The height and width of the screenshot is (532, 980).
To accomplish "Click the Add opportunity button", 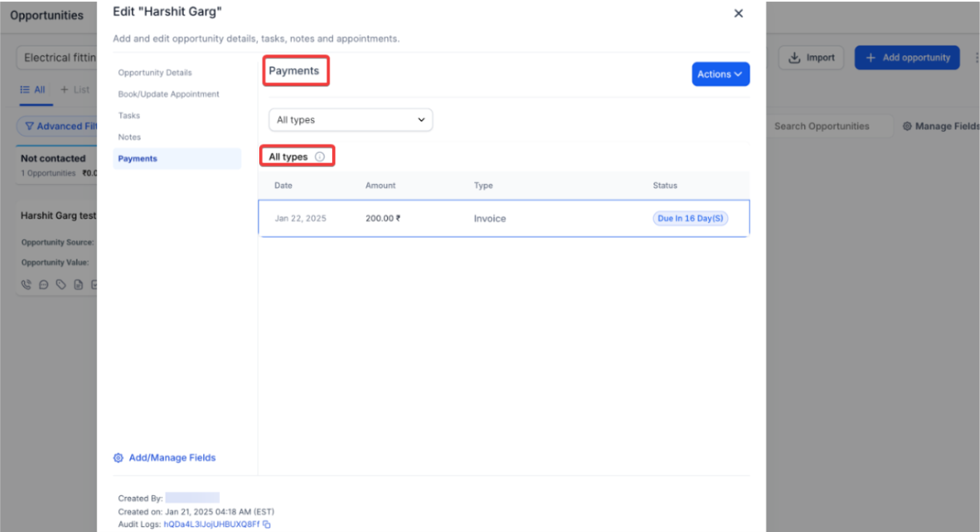I will click(907, 58).
